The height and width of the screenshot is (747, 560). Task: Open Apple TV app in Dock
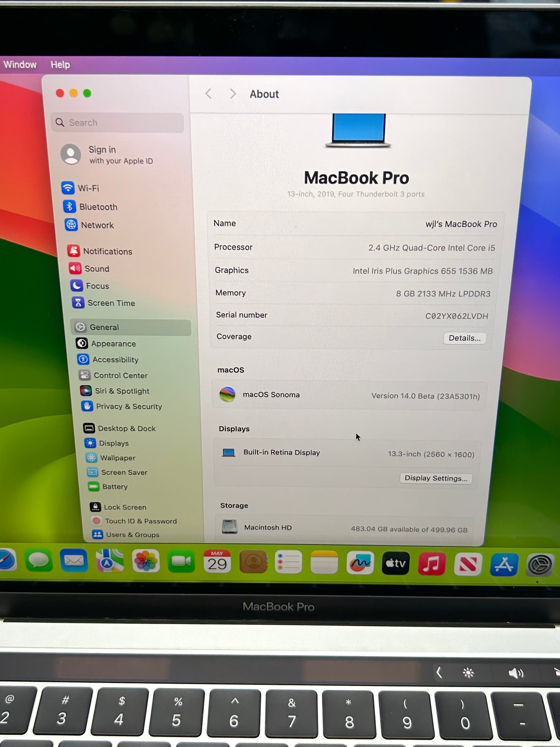coord(396,563)
